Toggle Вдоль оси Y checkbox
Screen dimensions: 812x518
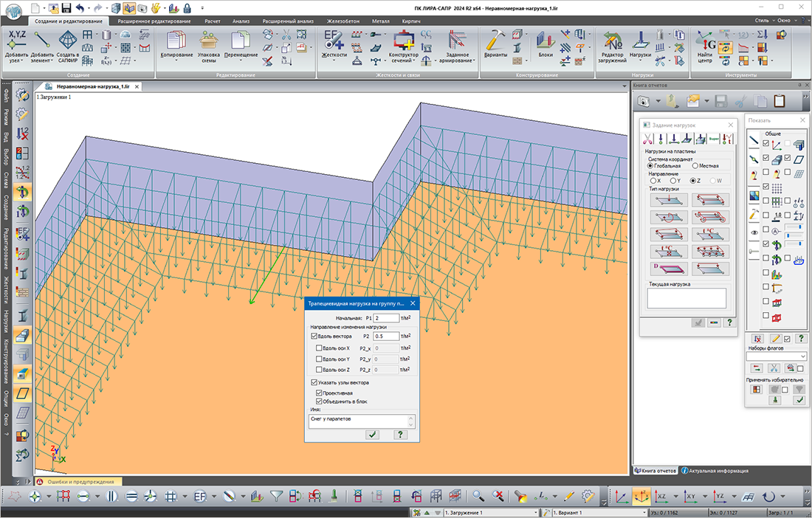coord(319,359)
